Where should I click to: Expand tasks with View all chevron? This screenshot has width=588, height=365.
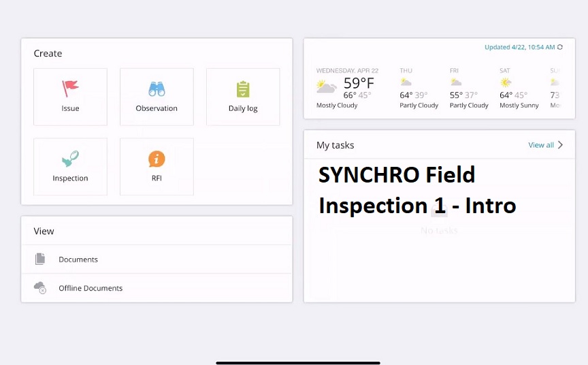[560, 145]
